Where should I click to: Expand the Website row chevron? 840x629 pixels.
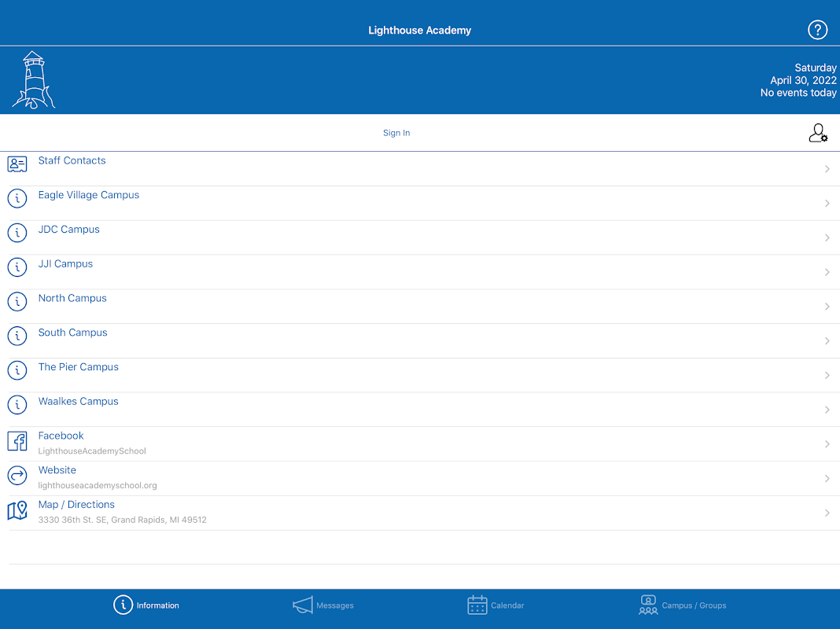pos(827,479)
